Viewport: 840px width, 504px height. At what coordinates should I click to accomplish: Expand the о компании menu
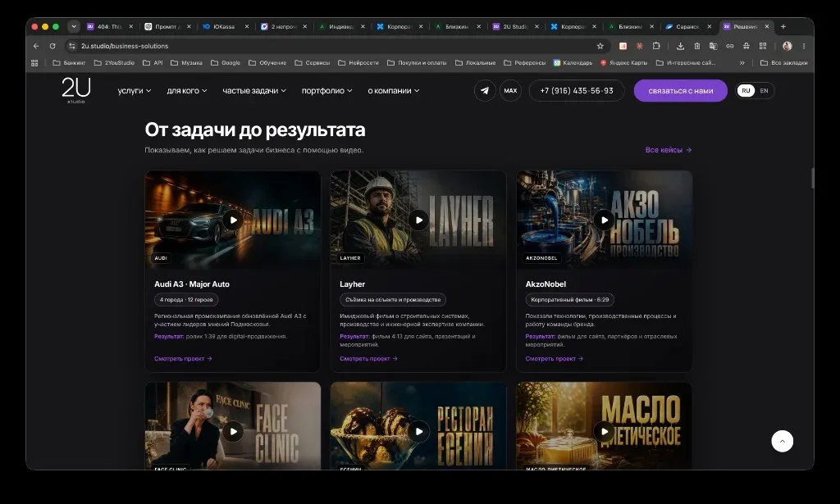[394, 90]
